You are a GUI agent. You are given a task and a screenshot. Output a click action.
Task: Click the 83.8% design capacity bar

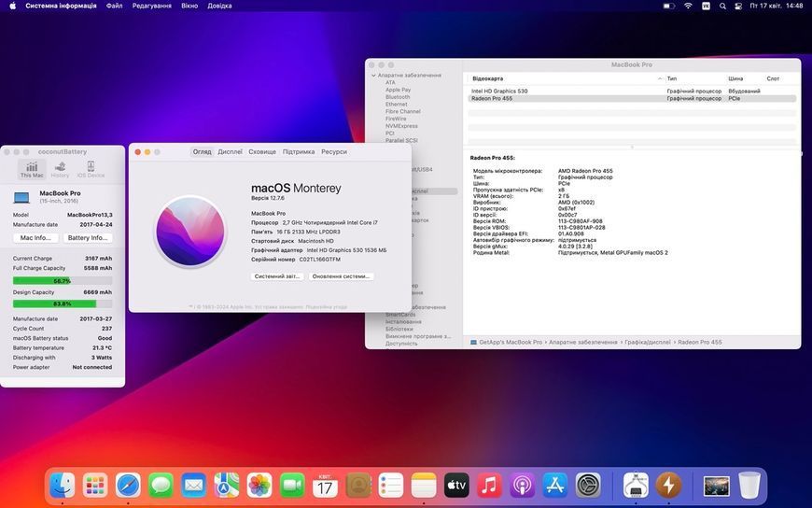click(x=63, y=303)
